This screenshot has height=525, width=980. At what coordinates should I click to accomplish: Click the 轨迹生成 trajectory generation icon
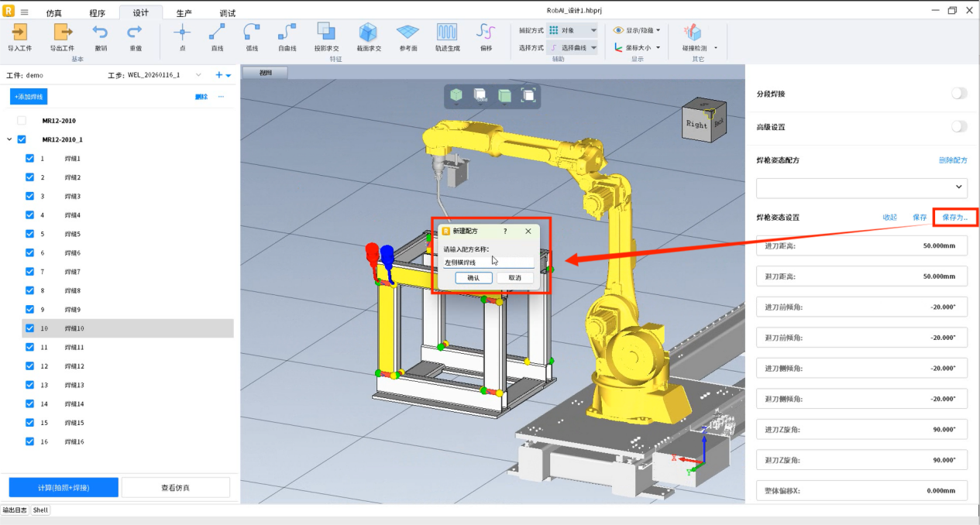pyautogui.click(x=446, y=33)
